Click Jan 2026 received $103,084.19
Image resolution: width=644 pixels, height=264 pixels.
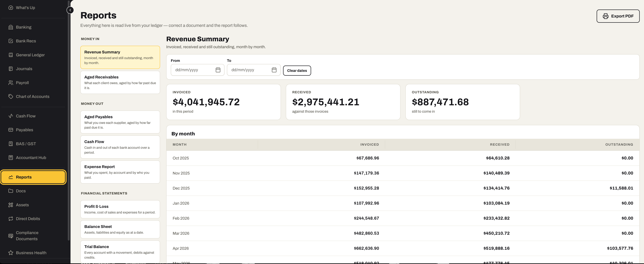496,203
